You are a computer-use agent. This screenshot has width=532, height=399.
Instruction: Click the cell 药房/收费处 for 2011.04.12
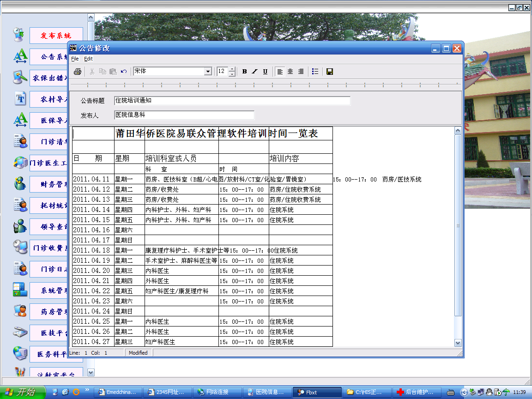[x=181, y=189]
